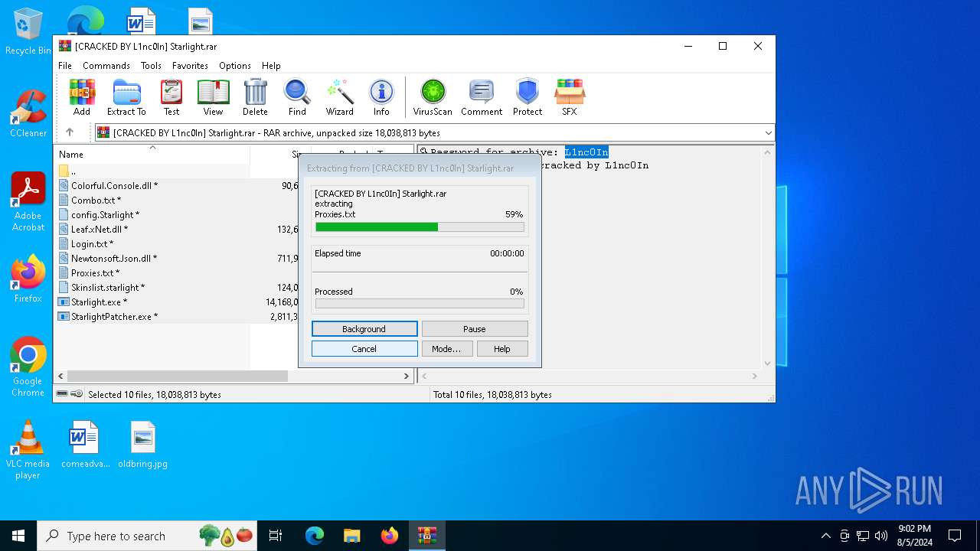Open the Options menu

pyautogui.click(x=235, y=66)
